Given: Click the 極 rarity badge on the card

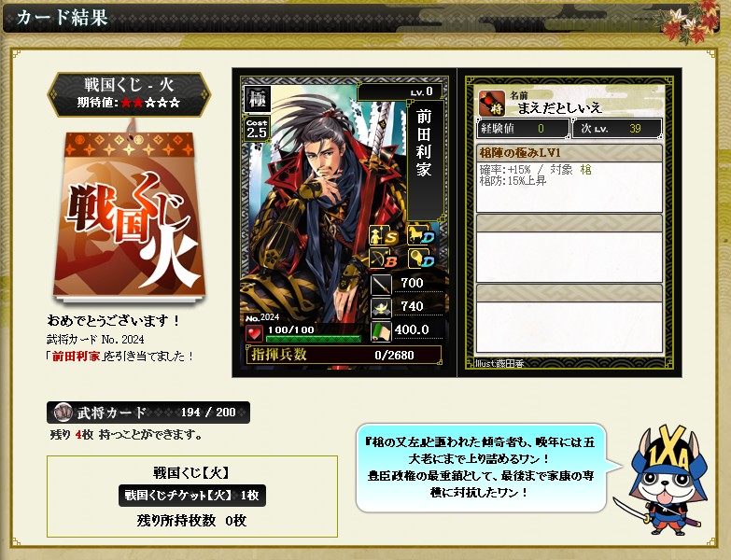Looking at the screenshot, I should (258, 99).
